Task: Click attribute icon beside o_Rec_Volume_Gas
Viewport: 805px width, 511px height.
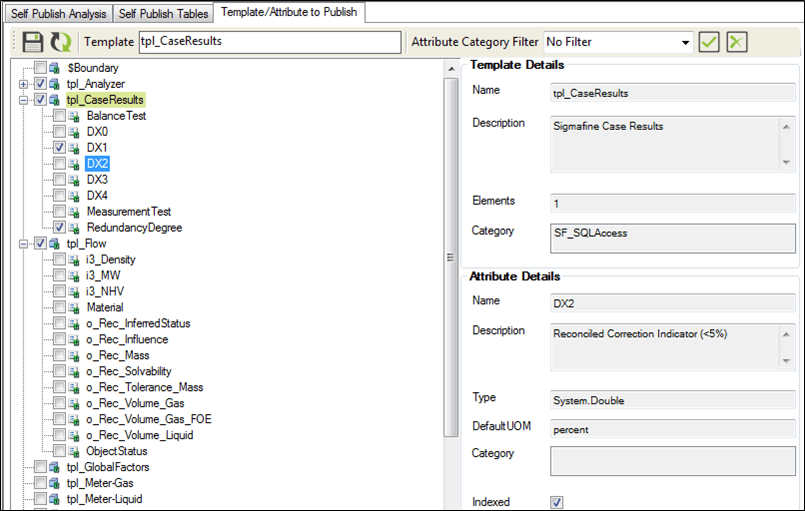Action: pyautogui.click(x=73, y=404)
